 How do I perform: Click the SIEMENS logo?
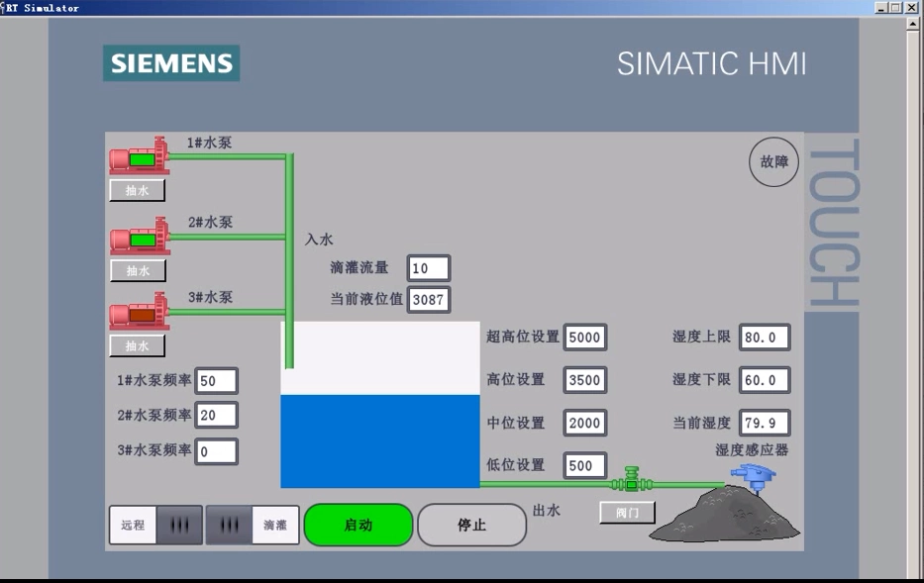[x=171, y=63]
